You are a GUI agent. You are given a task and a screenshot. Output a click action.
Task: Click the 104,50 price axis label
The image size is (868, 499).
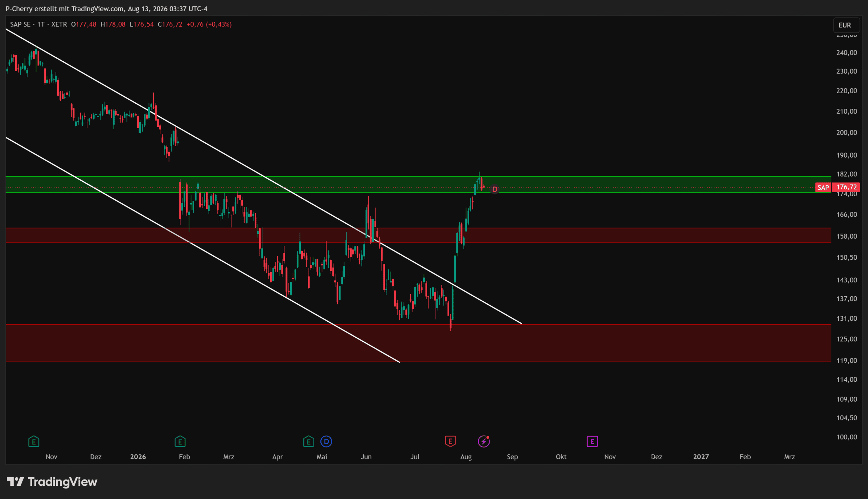846,418
